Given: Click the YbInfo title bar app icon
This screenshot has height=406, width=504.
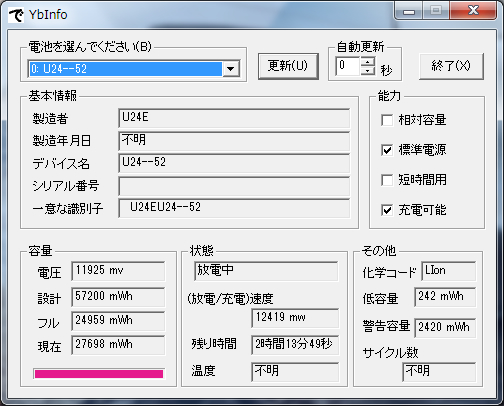Looking at the screenshot, I should (x=16, y=15).
